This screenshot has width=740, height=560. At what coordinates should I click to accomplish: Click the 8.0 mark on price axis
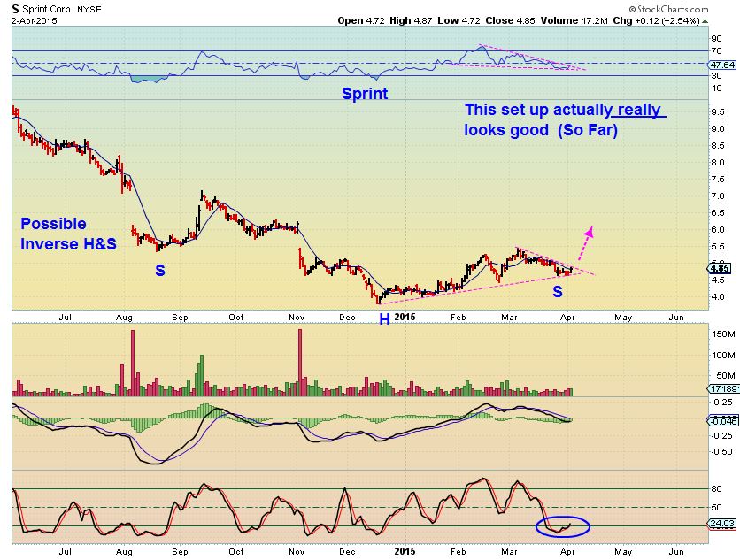[x=718, y=162]
